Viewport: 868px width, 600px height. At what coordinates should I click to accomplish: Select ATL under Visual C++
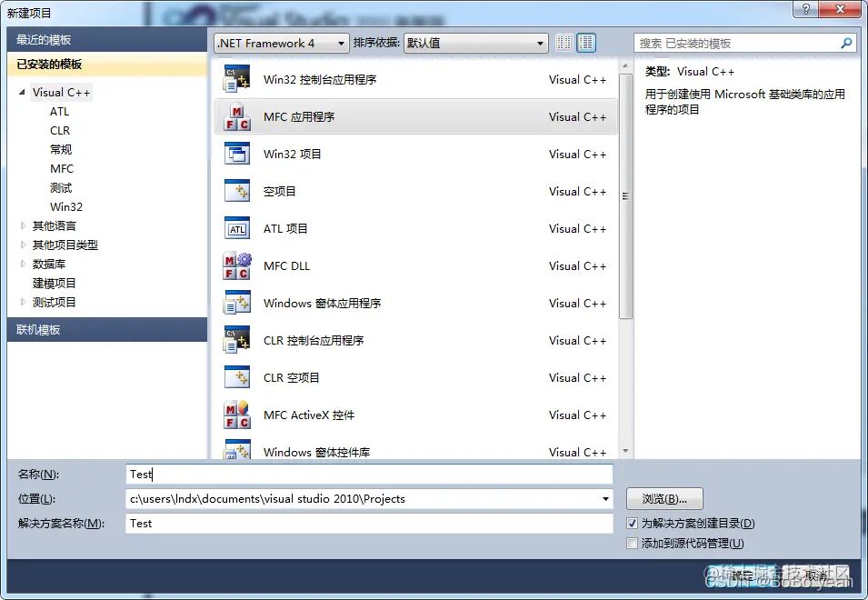[x=59, y=111]
